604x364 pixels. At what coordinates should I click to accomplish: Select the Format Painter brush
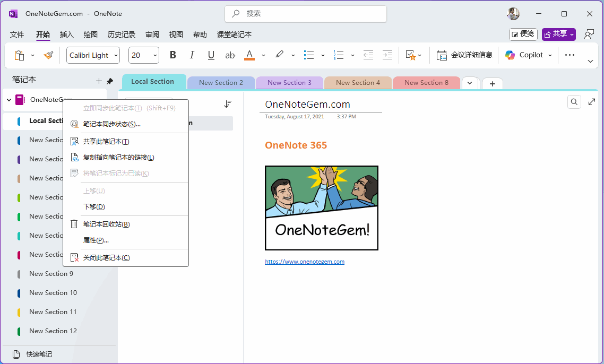pos(48,56)
